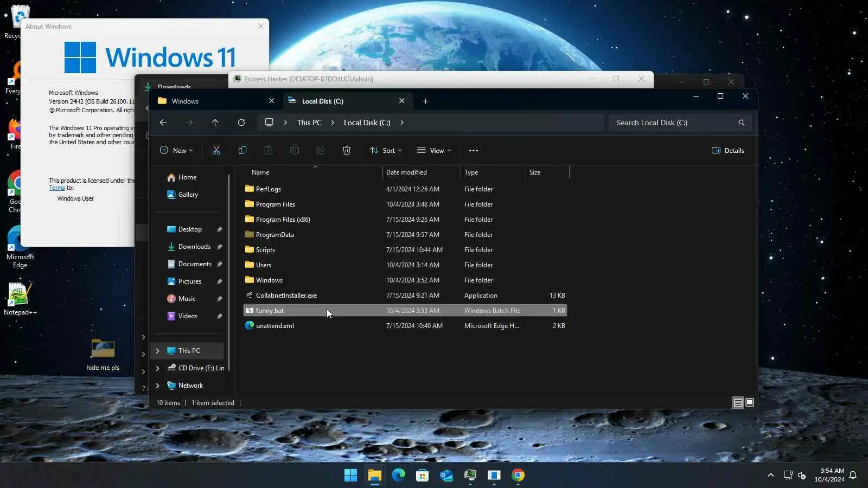Image resolution: width=868 pixels, height=488 pixels.
Task: Click the search magnifier icon
Action: coord(742,123)
